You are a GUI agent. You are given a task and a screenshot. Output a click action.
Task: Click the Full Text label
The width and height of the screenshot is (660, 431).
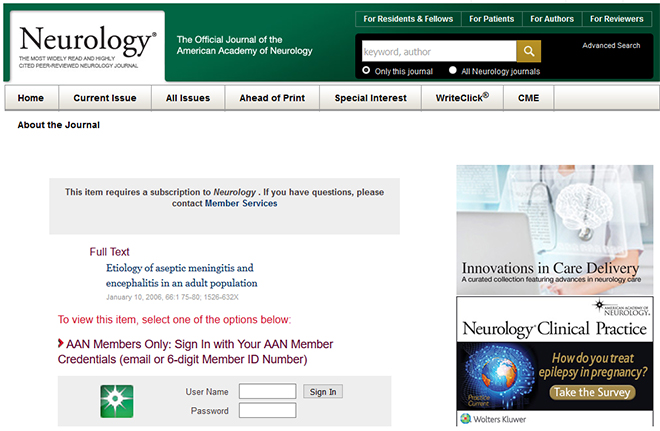(109, 252)
